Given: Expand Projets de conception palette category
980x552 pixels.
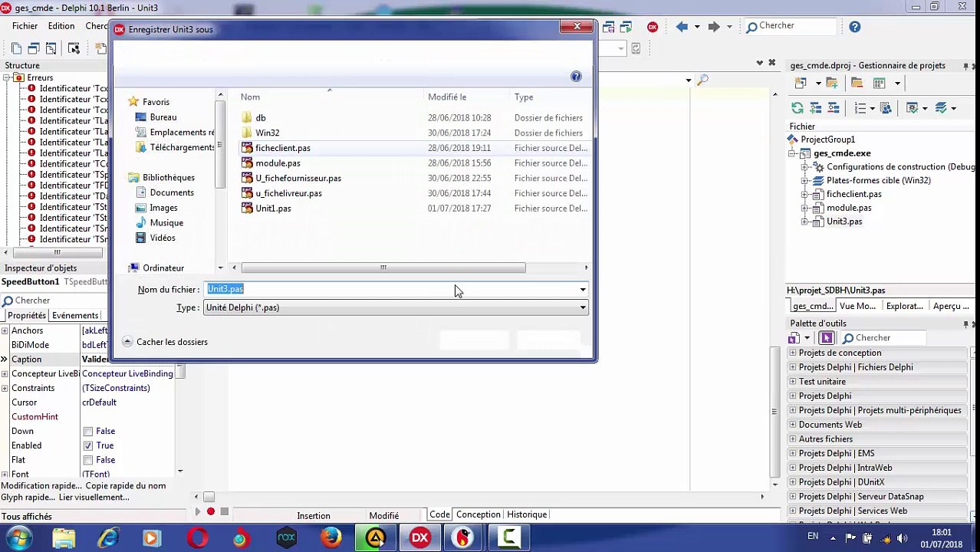Looking at the screenshot, I should pyautogui.click(x=793, y=353).
